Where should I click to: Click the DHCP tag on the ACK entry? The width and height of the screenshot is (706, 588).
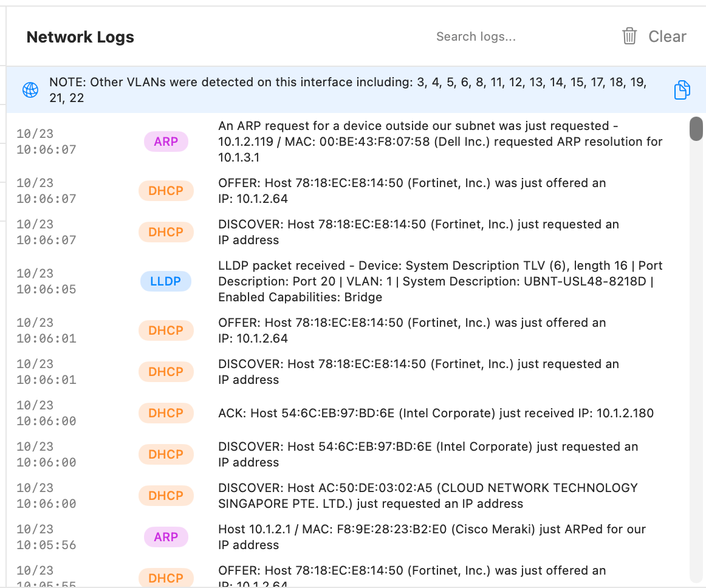166,413
